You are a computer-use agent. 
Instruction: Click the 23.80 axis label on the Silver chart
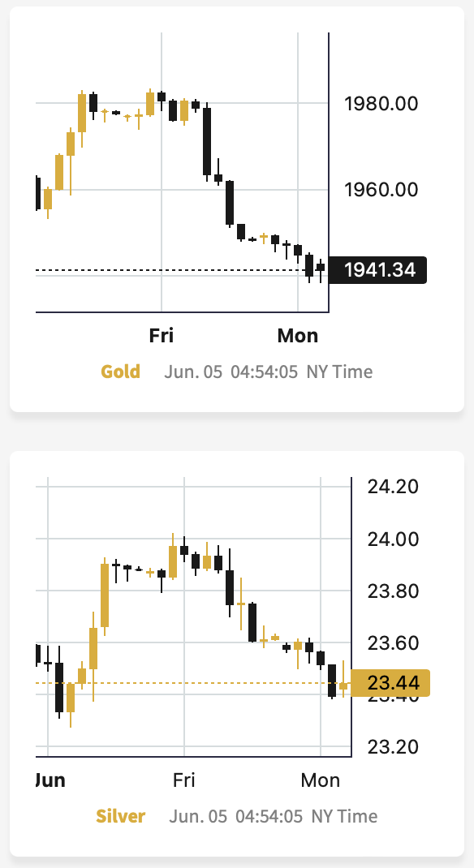(393, 591)
